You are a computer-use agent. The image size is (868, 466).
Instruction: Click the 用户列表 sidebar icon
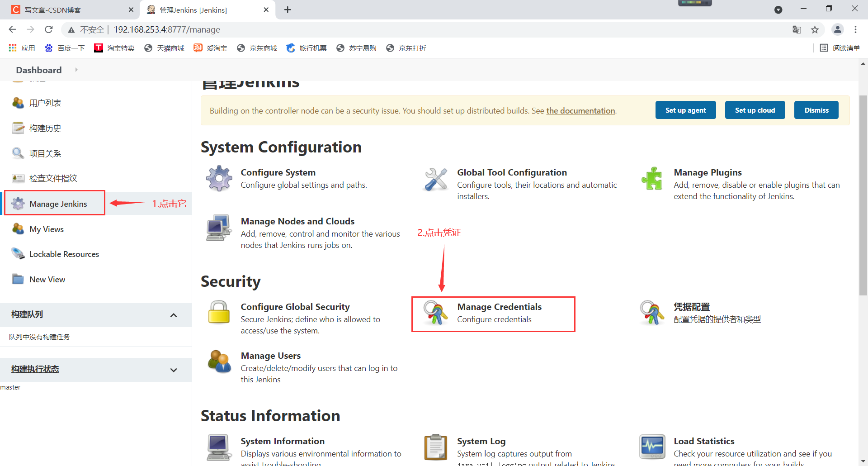(18, 103)
